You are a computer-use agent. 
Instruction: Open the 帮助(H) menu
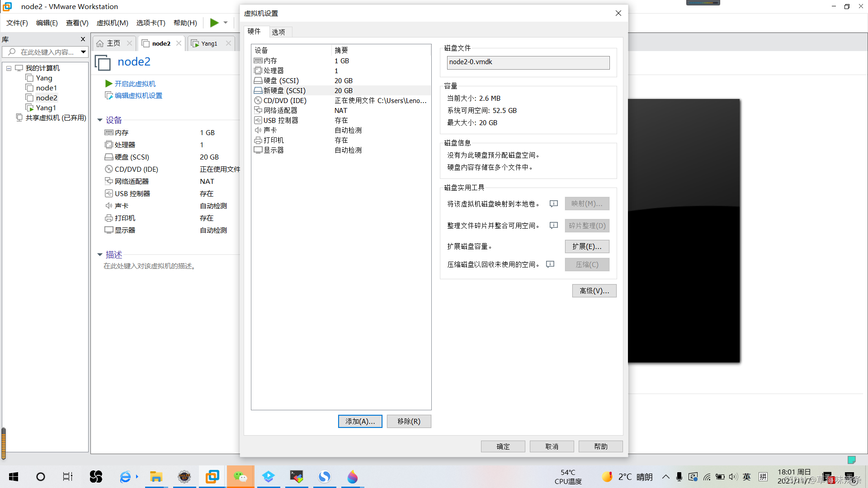(x=185, y=23)
